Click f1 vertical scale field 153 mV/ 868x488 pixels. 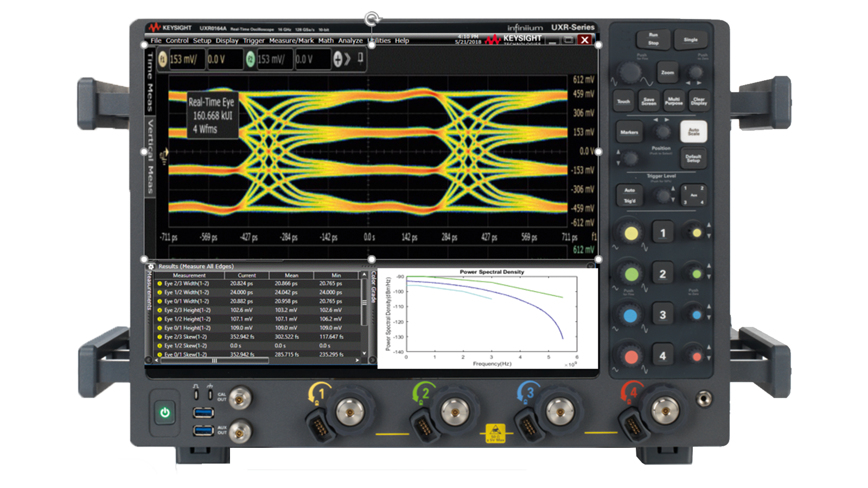186,59
